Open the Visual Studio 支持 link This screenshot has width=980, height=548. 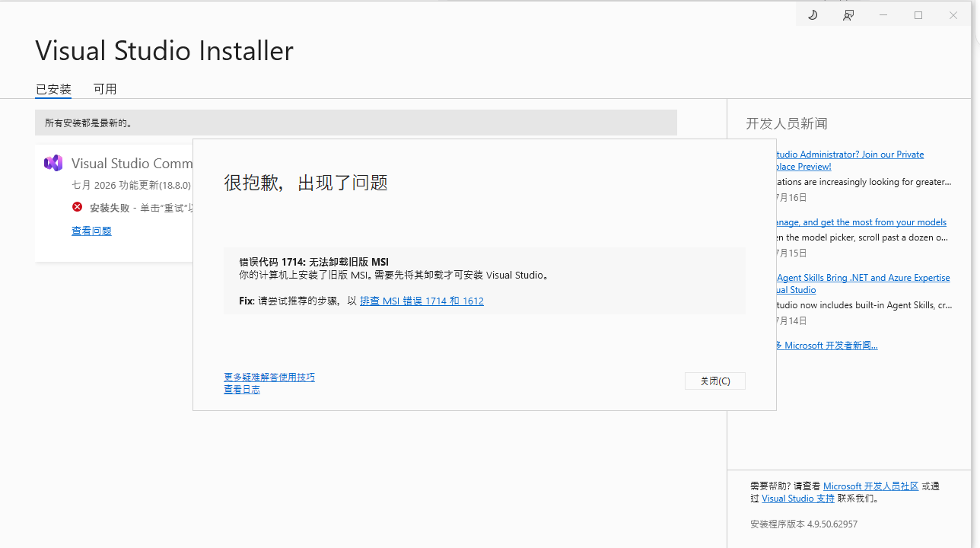pos(797,498)
